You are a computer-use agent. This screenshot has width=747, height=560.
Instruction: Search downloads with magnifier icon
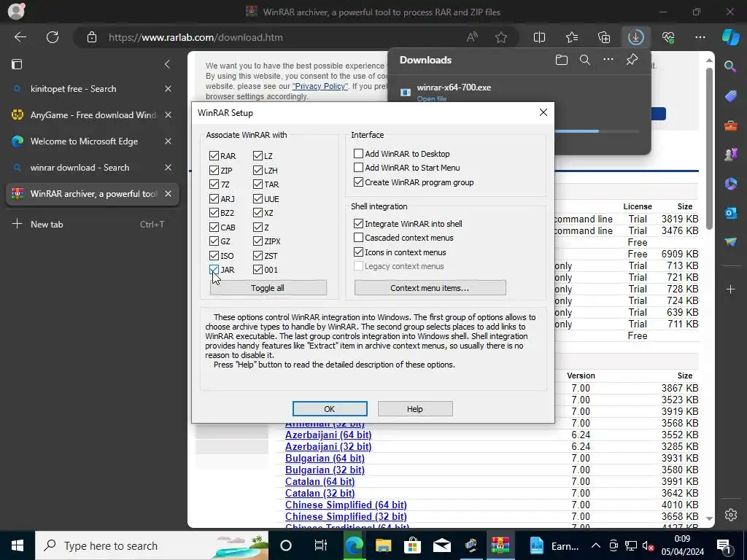click(584, 60)
